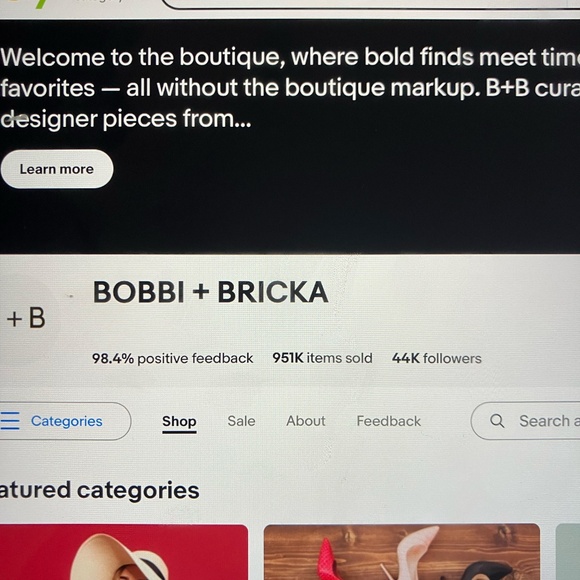580x580 pixels.
Task: Open the Sale tab
Action: pyautogui.click(x=241, y=421)
